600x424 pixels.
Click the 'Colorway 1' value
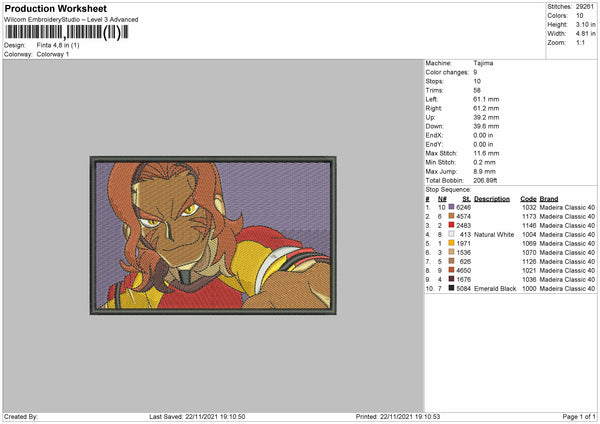coord(53,54)
